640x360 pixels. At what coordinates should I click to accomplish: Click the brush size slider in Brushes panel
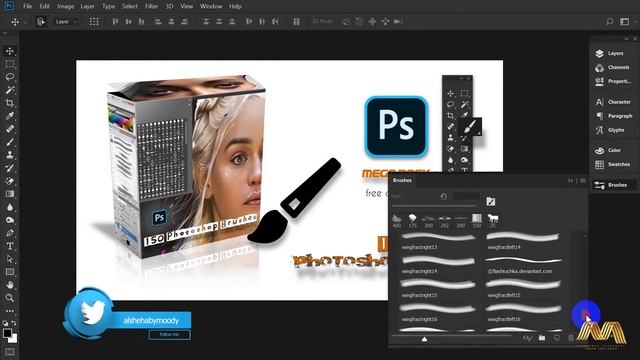click(x=434, y=205)
